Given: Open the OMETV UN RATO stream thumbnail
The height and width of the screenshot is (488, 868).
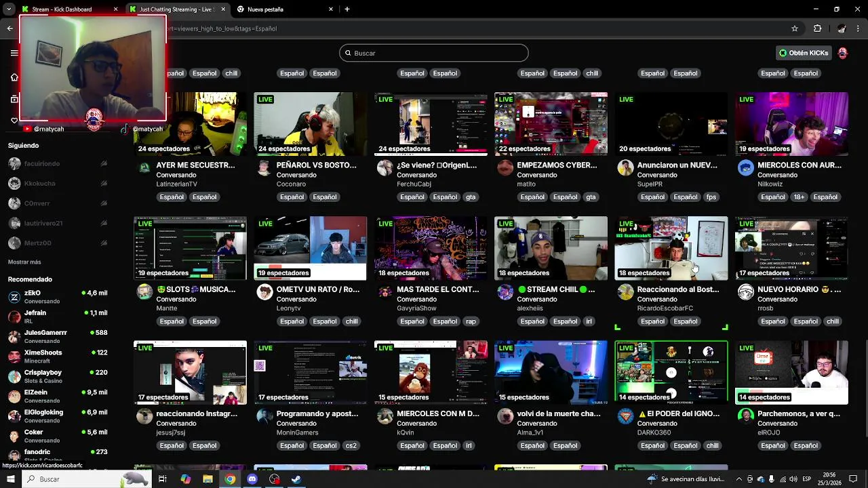Looking at the screenshot, I should (x=311, y=248).
